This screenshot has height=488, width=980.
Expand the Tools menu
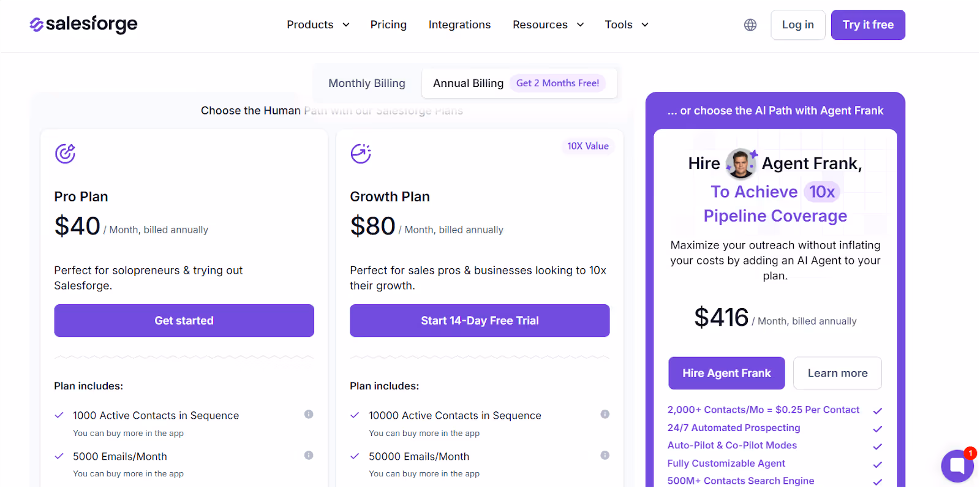[627, 25]
